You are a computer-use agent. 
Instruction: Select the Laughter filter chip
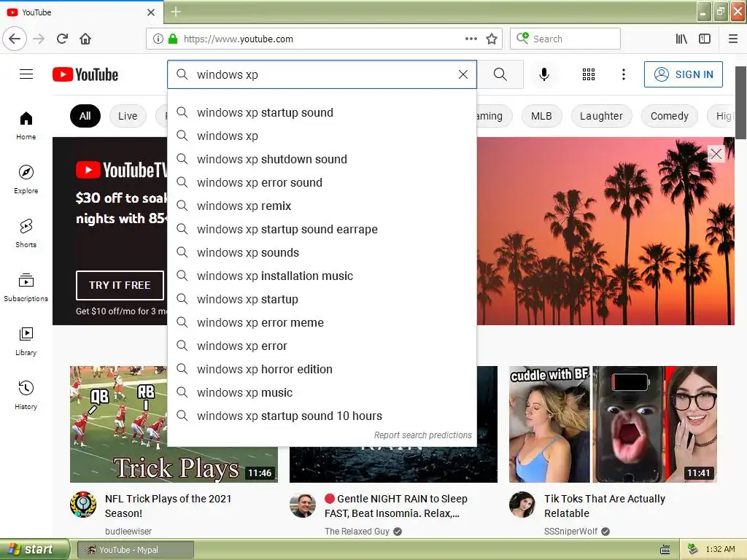point(601,116)
